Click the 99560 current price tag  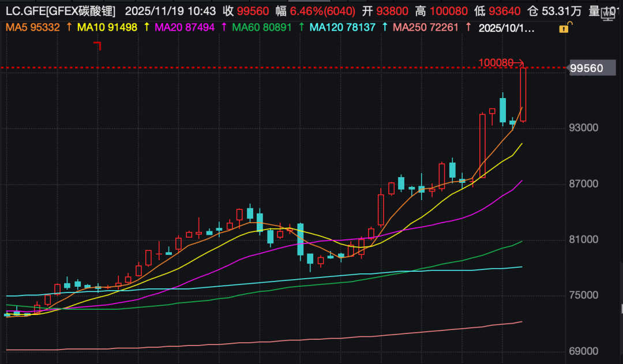pyautogui.click(x=586, y=69)
